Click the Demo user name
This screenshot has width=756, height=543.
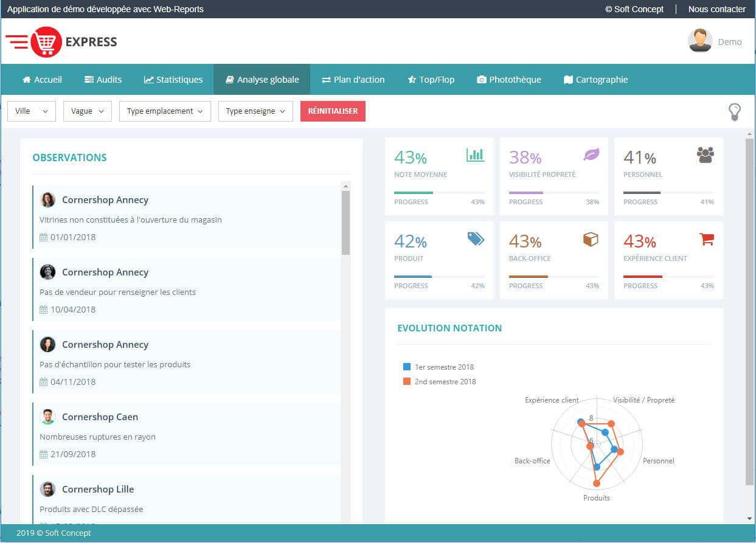[730, 42]
